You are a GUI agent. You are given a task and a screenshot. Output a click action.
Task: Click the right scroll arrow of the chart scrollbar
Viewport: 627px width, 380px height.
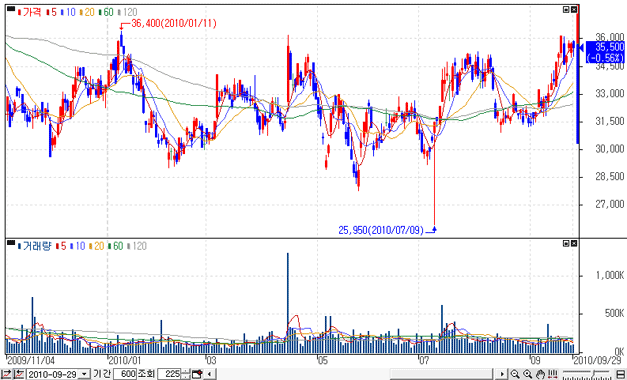(501, 374)
